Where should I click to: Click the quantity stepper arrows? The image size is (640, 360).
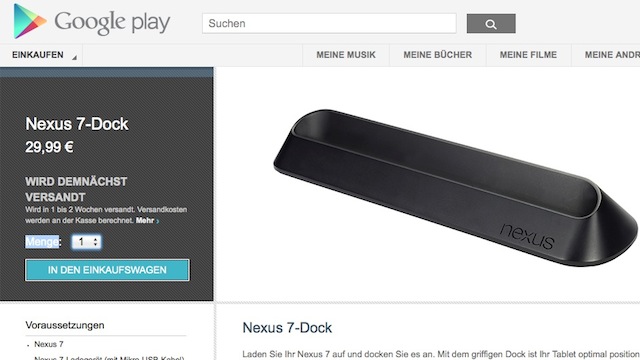96,242
